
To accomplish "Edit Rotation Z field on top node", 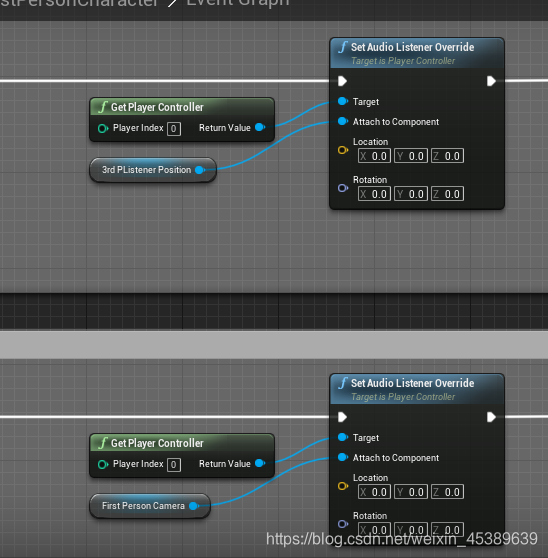I will tap(448, 194).
